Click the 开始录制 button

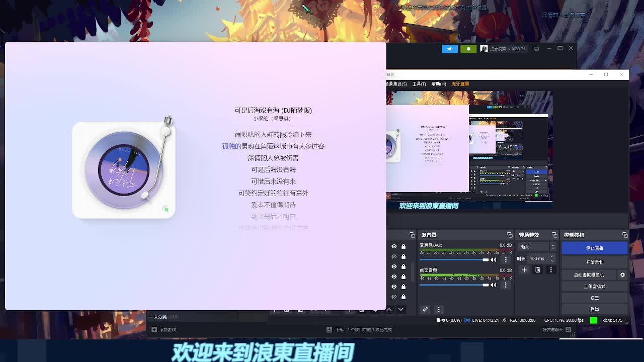[594, 262]
